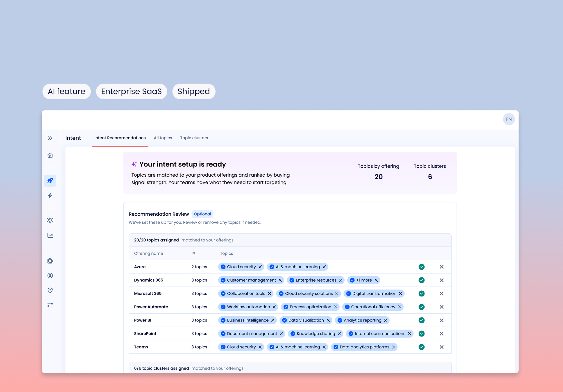Approve the Teams row with green check

click(x=422, y=347)
